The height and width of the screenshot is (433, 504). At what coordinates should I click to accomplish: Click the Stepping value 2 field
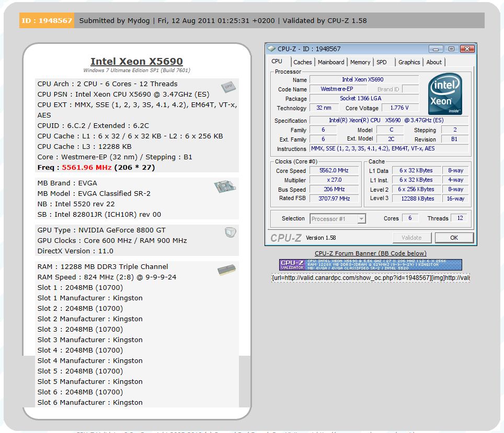454,130
